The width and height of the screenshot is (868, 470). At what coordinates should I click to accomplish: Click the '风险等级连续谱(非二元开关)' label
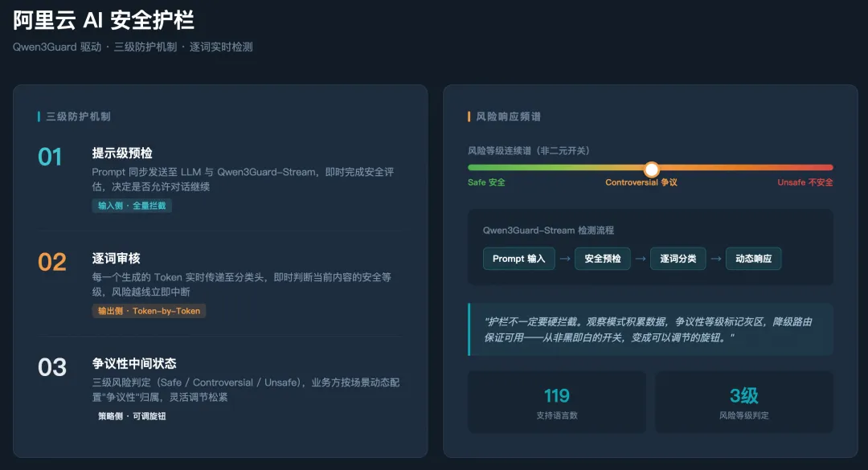[529, 150]
